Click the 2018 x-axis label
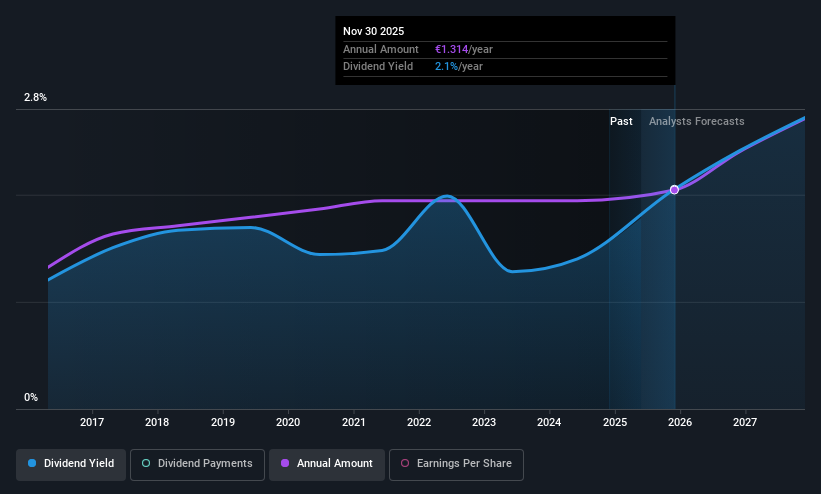821x494 pixels. (x=157, y=422)
